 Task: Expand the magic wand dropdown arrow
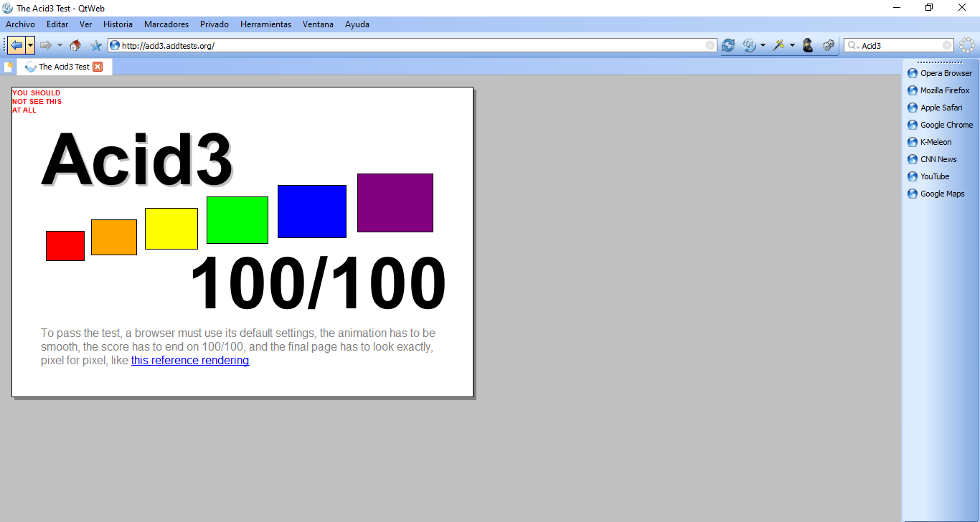click(792, 45)
